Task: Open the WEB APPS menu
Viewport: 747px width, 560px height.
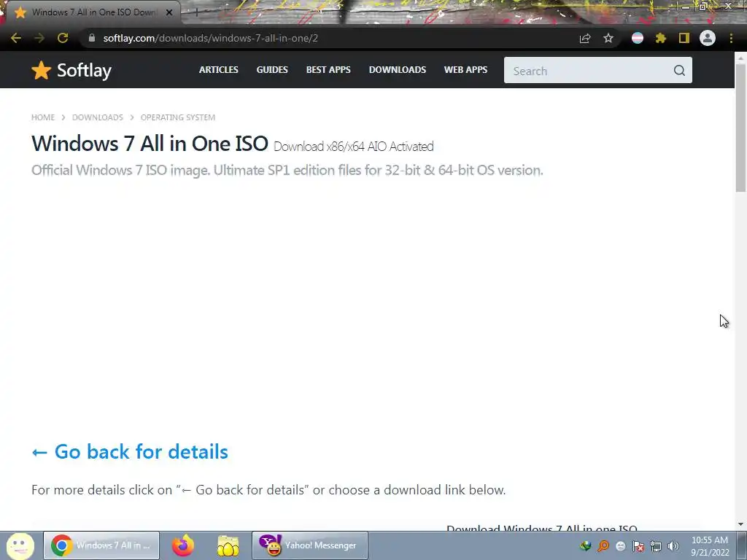Action: click(x=465, y=69)
